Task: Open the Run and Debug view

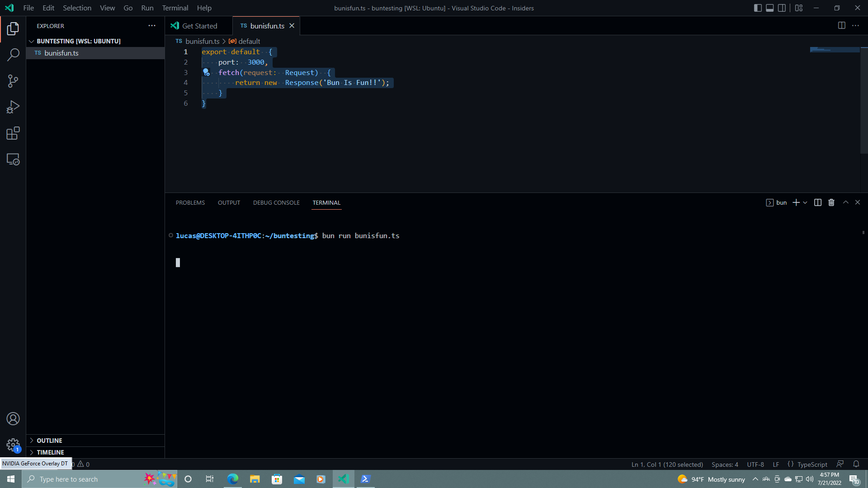Action: click(13, 107)
